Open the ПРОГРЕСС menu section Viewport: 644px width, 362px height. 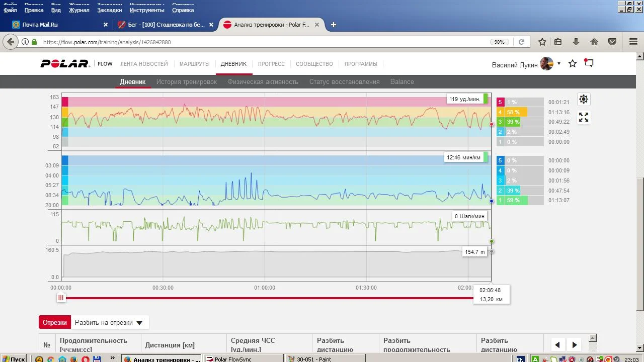271,64
